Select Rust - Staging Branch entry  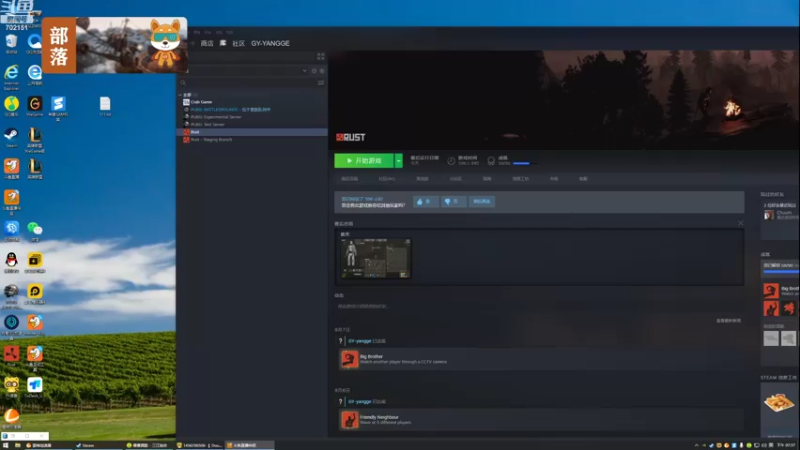(211, 139)
